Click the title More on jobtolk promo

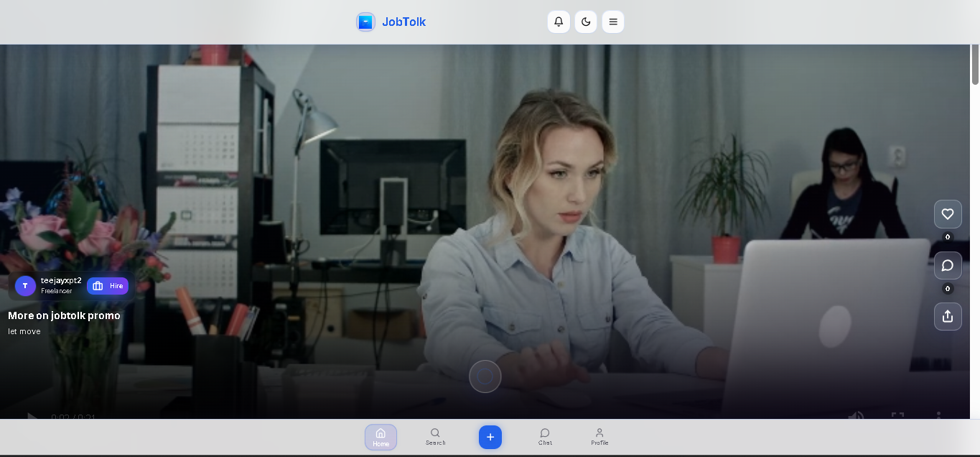pyautogui.click(x=64, y=315)
